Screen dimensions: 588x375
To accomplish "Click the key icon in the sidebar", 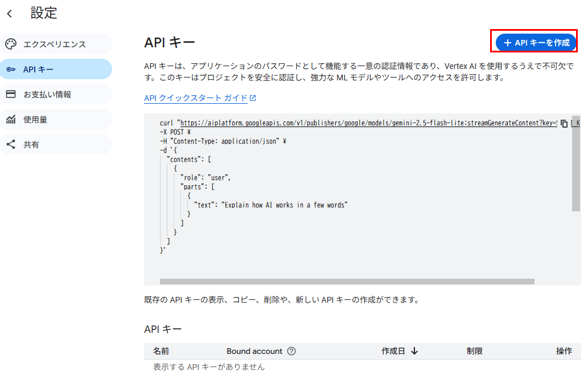I will 11,70.
